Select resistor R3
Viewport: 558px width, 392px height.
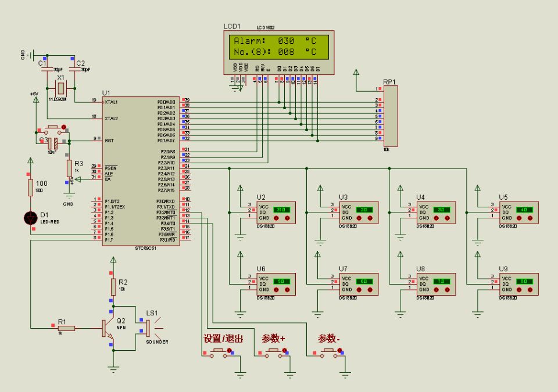point(69,168)
